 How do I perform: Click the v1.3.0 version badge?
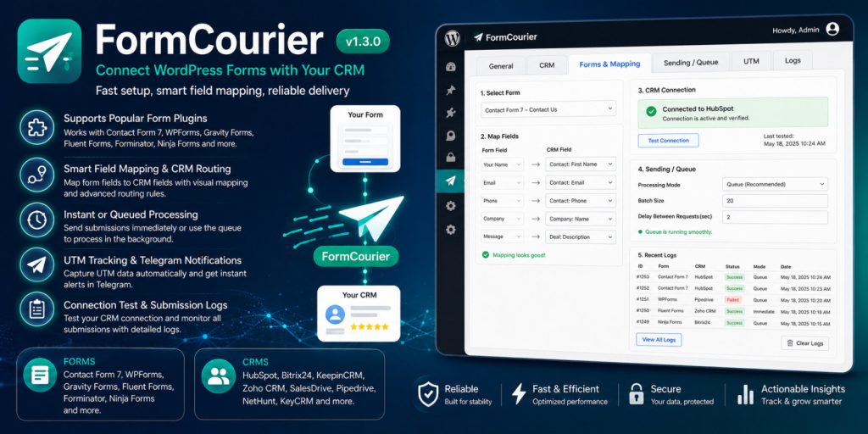(x=363, y=42)
